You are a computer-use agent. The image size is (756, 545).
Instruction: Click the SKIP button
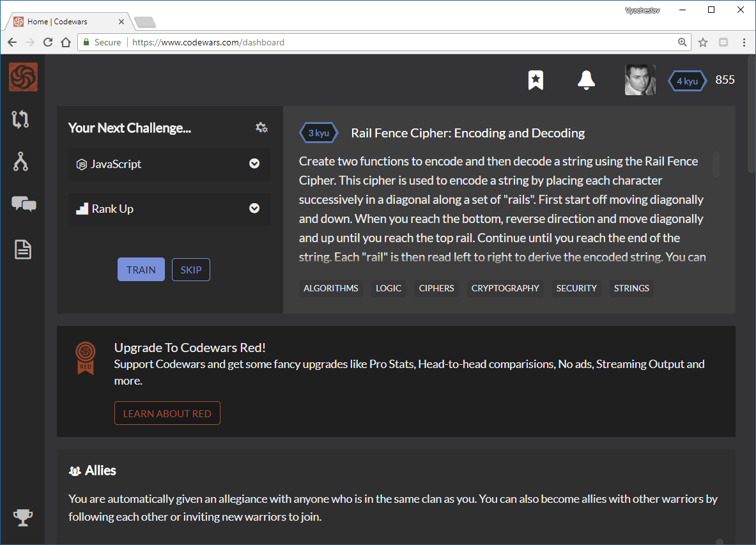191,270
